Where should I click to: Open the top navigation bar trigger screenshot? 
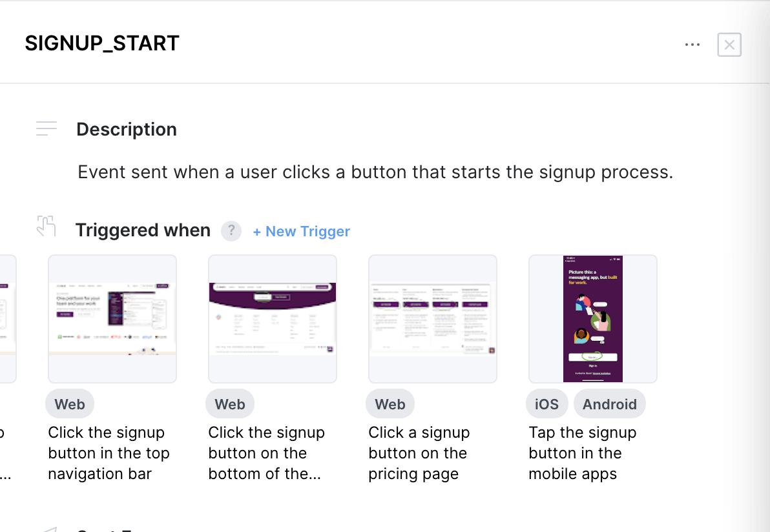(112, 318)
